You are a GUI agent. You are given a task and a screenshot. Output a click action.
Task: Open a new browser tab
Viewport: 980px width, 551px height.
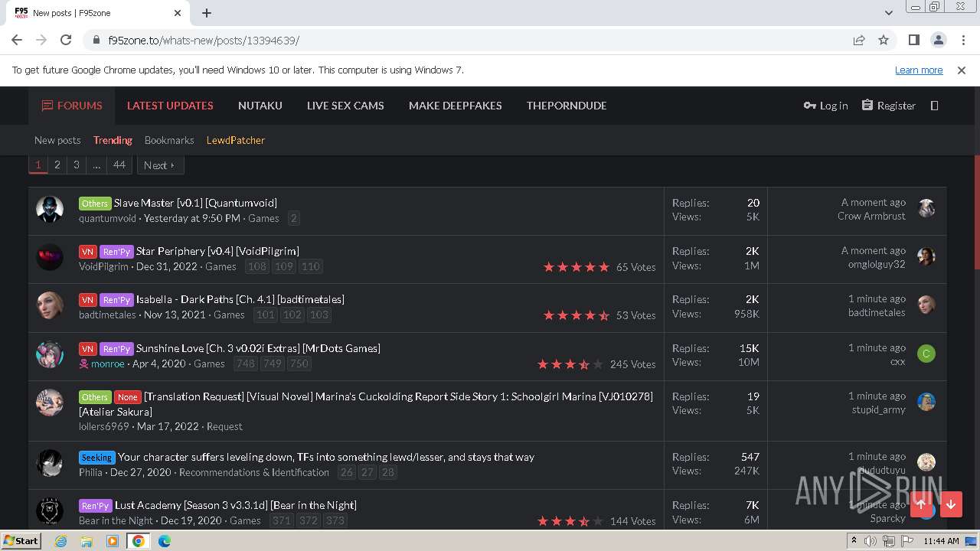pyautogui.click(x=207, y=13)
